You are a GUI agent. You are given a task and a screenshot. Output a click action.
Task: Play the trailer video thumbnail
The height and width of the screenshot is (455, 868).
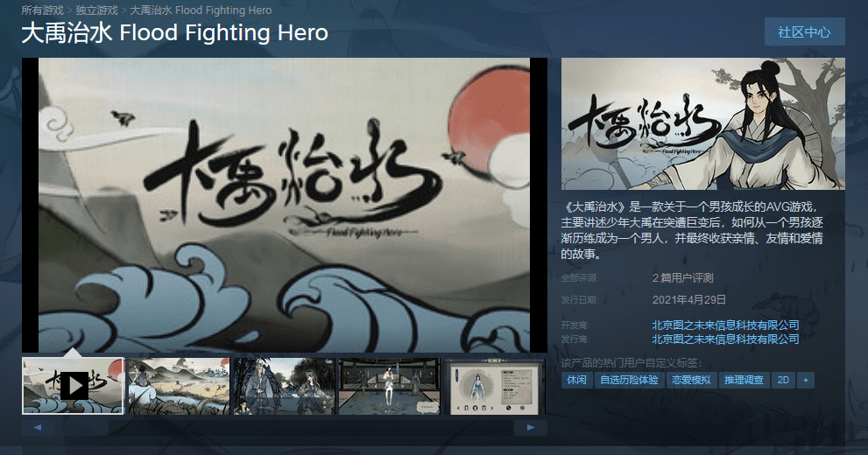73,386
